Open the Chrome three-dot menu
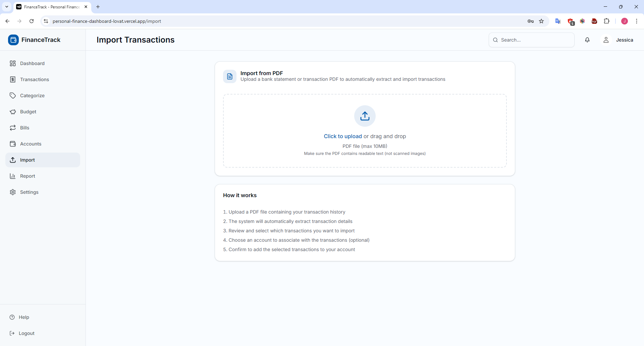The image size is (644, 346). pyautogui.click(x=637, y=21)
